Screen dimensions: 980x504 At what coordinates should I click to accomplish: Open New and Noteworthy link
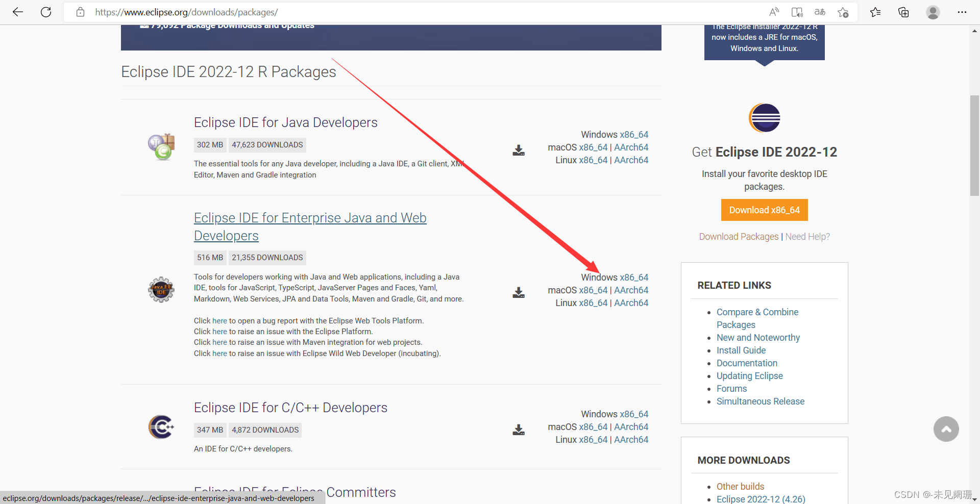(758, 338)
